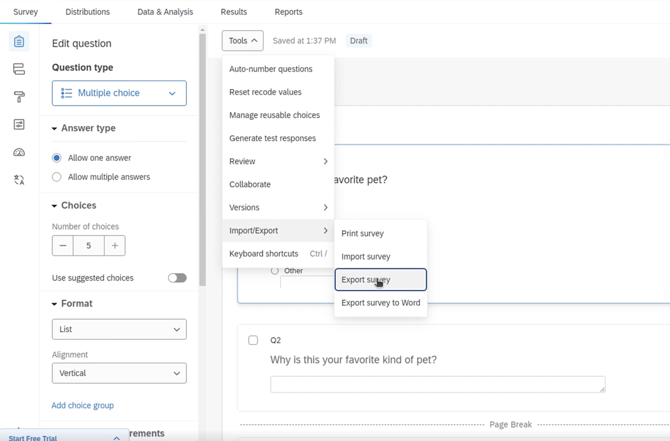
Task: Choose Auto-number questions from Tools menu
Action: [x=278, y=69]
